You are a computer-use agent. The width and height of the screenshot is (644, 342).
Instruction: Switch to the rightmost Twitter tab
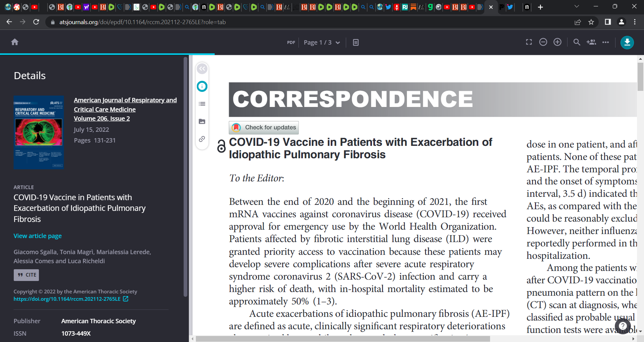[510, 7]
